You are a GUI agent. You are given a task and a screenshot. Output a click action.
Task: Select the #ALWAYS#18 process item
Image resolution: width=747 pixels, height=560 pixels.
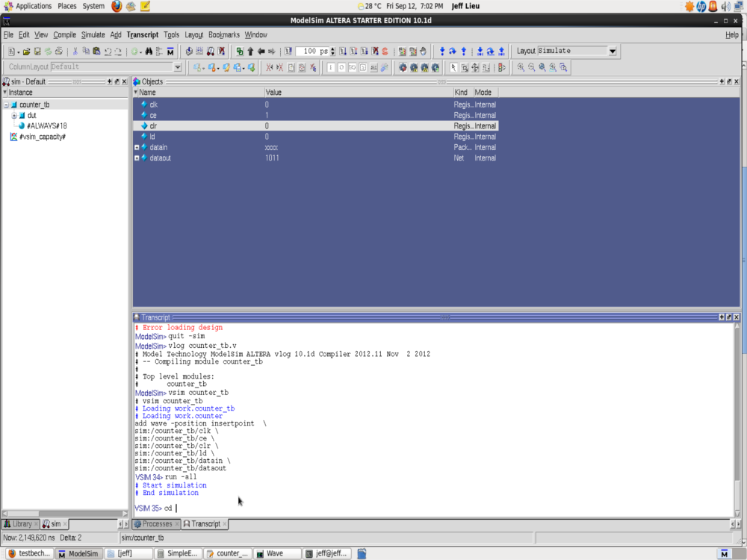coord(46,126)
